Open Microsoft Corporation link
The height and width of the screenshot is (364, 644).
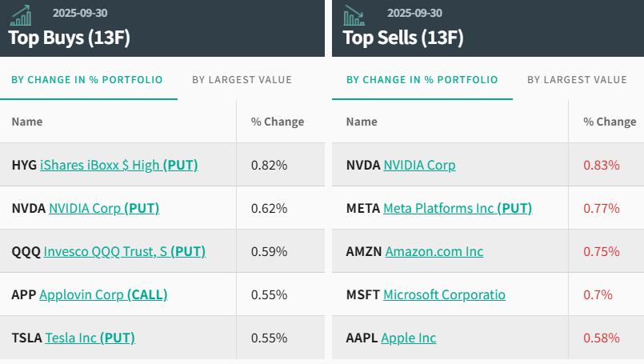pos(444,295)
